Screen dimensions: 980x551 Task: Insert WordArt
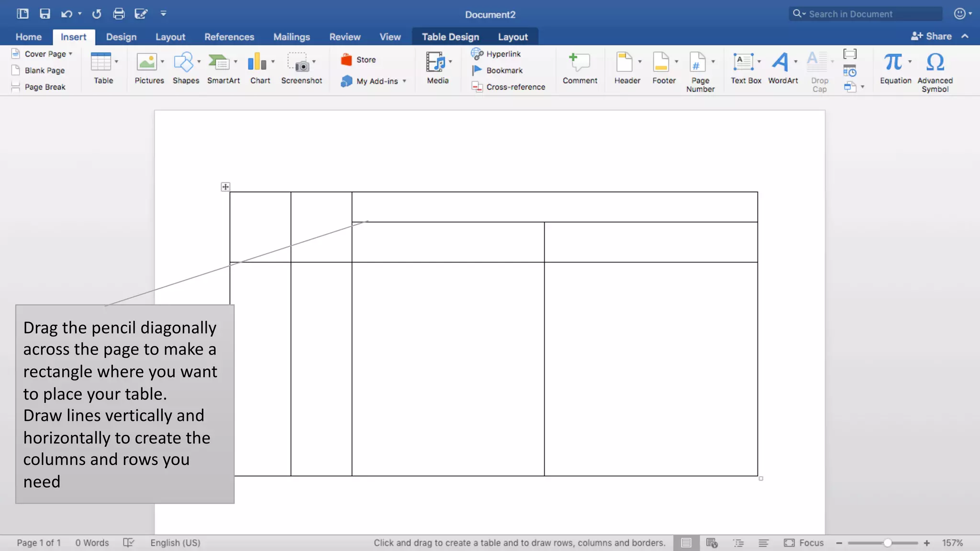pyautogui.click(x=780, y=62)
